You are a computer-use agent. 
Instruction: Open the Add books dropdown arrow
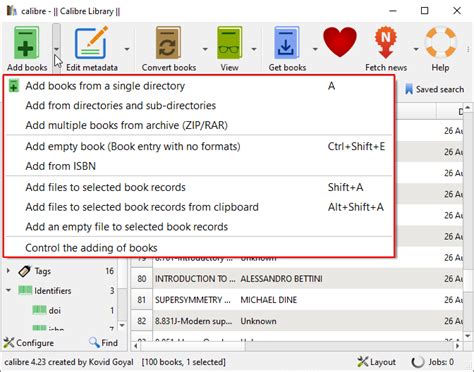[56, 49]
